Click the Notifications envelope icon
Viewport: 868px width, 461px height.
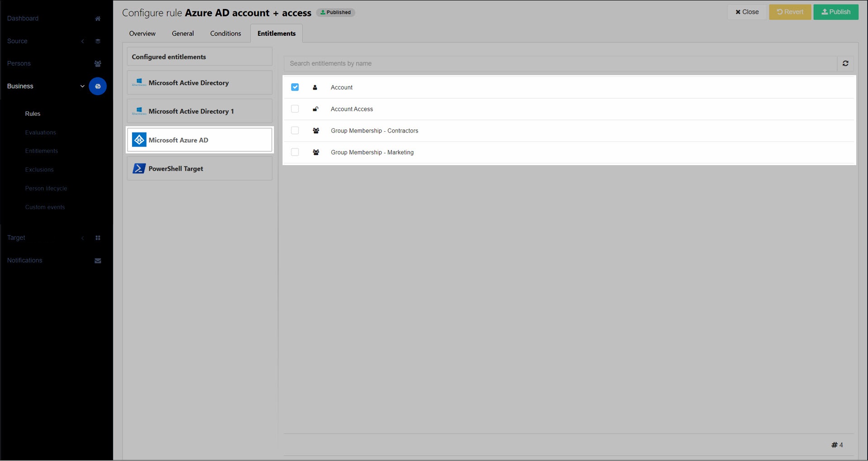click(x=98, y=261)
